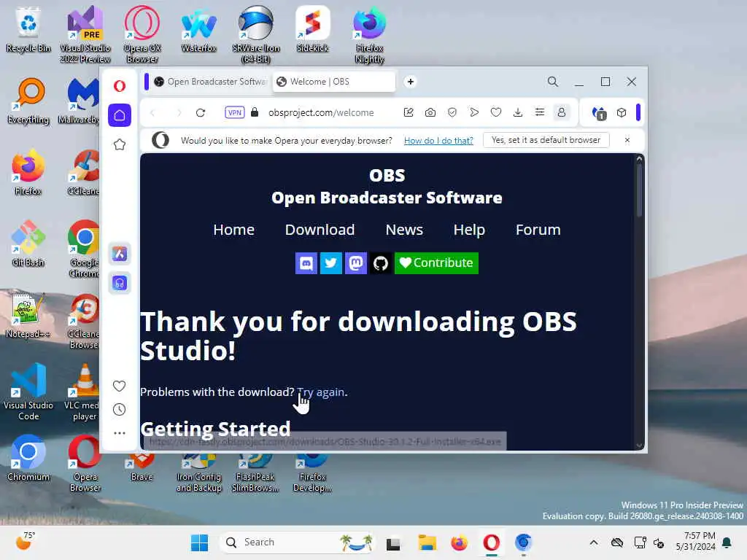Open the extension icon with badge 1
Viewport: 747px width, 560px height.
pyautogui.click(x=600, y=113)
